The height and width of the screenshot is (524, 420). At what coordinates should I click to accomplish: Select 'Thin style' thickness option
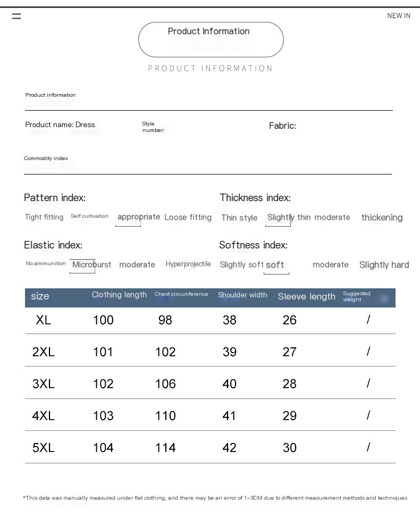pyautogui.click(x=239, y=218)
